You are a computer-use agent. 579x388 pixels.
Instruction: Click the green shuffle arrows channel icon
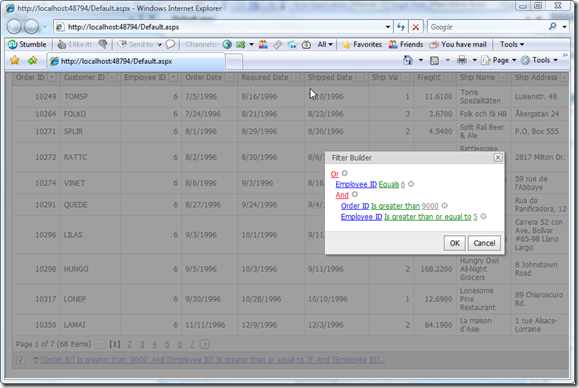coord(241,45)
